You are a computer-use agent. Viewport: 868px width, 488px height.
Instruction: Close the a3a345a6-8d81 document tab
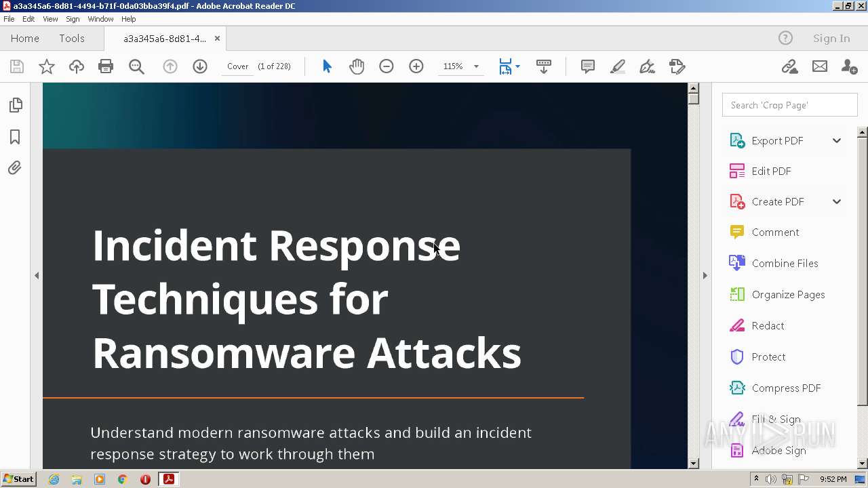217,39
